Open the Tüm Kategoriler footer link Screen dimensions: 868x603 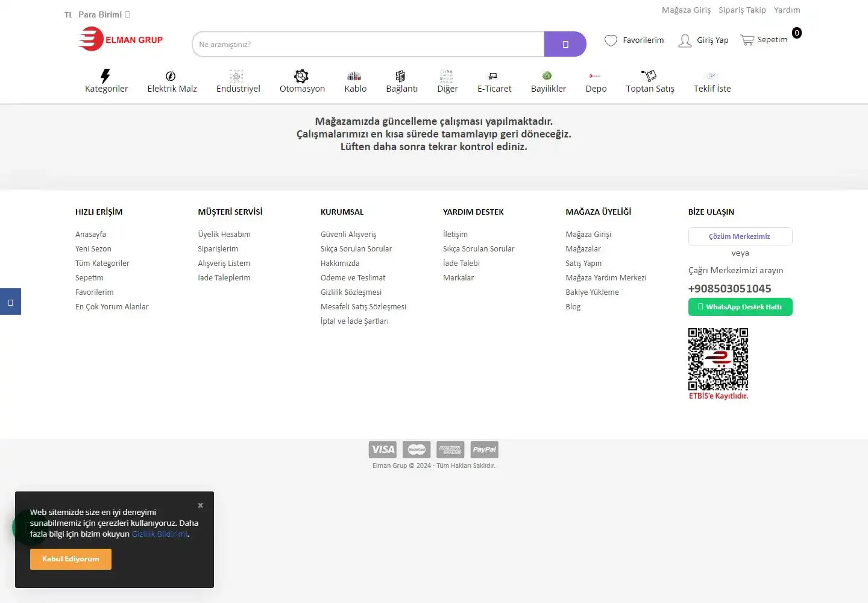point(102,263)
